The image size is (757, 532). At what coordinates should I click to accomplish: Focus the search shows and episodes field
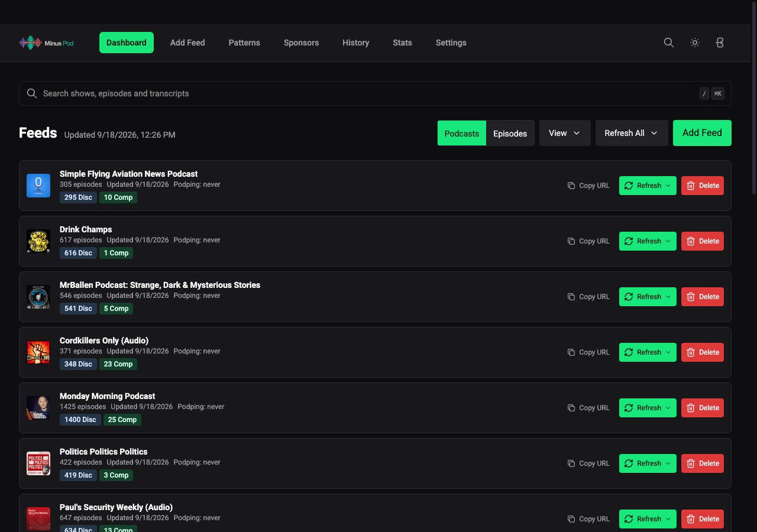pyautogui.click(x=375, y=93)
